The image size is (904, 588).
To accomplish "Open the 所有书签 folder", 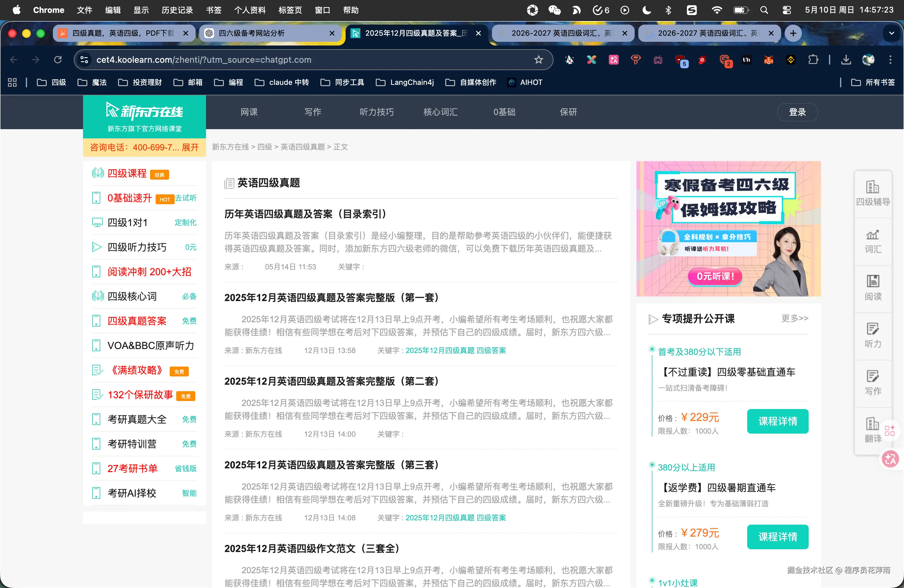I will click(x=873, y=82).
